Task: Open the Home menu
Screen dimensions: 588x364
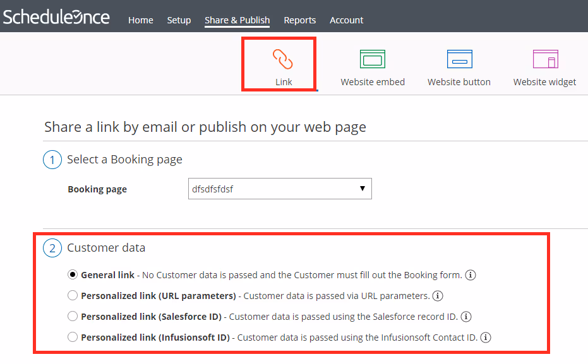Action: point(141,20)
